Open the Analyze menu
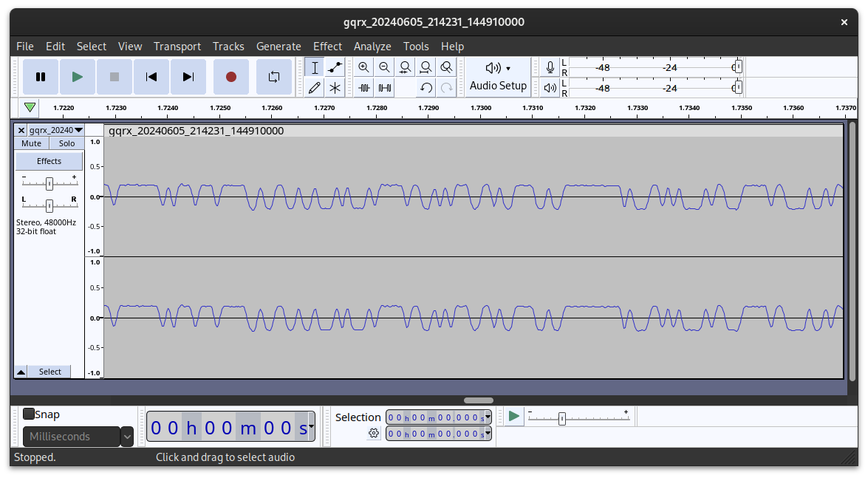The height and width of the screenshot is (478, 868). pos(372,46)
